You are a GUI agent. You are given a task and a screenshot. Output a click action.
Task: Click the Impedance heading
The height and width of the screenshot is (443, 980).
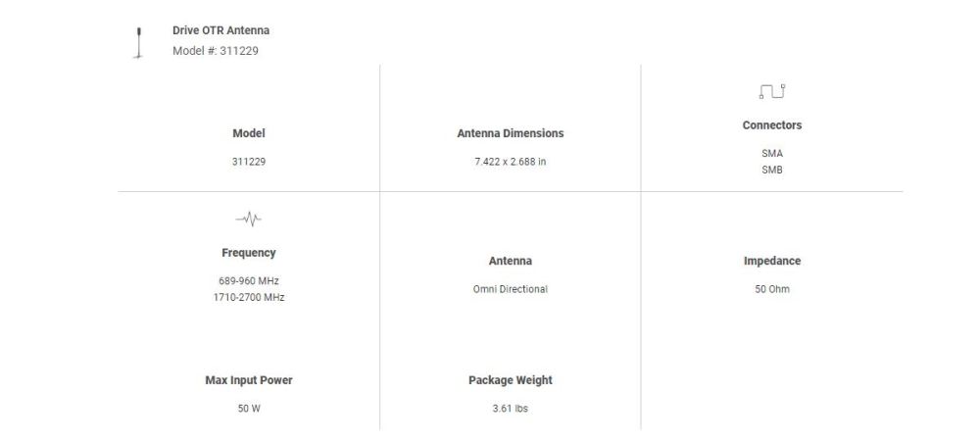(772, 261)
